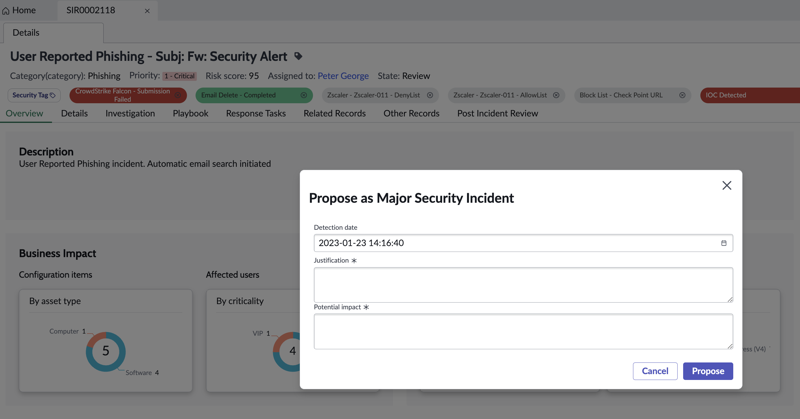
Task: Remove CrowdStrike Falcon Submission Failed tag
Action: pos(178,95)
